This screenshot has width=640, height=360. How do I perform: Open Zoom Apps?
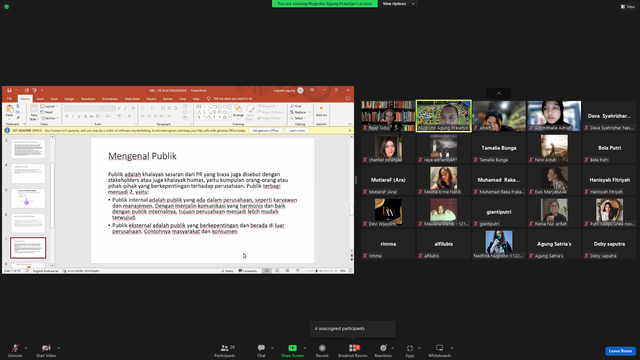pyautogui.click(x=410, y=350)
